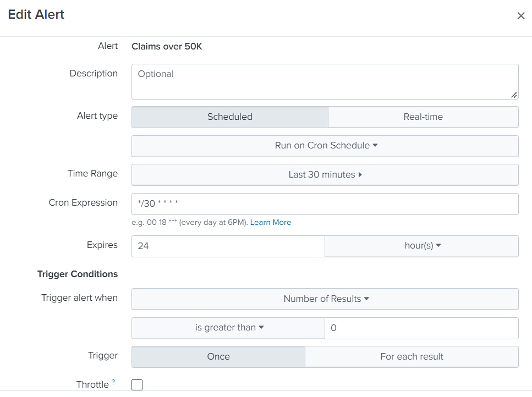Click the Expires value field showing 24

(228, 246)
